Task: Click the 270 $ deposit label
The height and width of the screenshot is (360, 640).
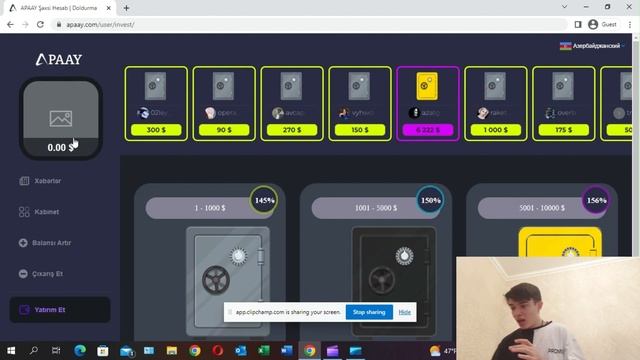Action: tap(292, 130)
